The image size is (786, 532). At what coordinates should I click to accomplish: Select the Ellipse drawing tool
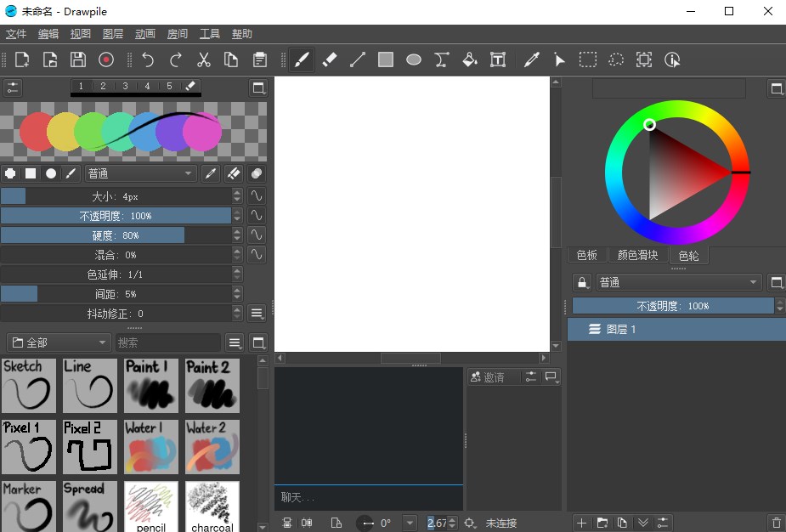tap(413, 59)
